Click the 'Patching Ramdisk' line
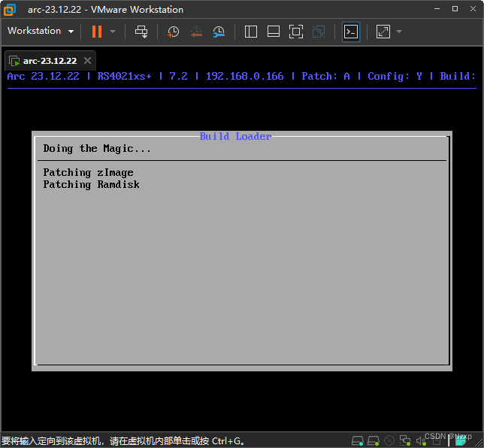 (x=91, y=185)
